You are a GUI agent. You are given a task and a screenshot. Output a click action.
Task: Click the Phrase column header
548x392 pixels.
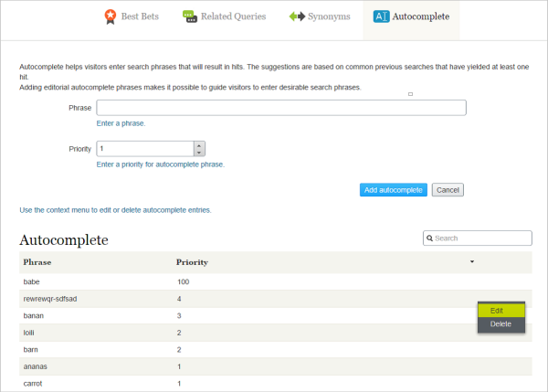coord(37,262)
